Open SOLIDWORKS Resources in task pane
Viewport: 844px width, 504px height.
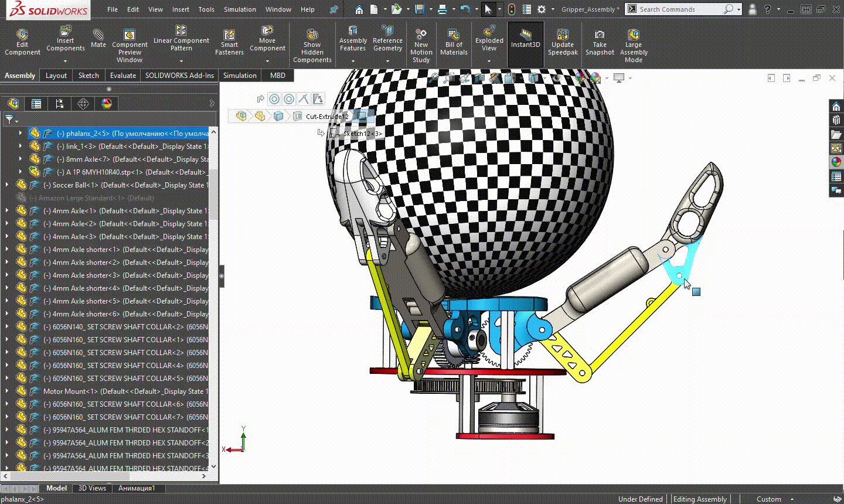(836, 106)
